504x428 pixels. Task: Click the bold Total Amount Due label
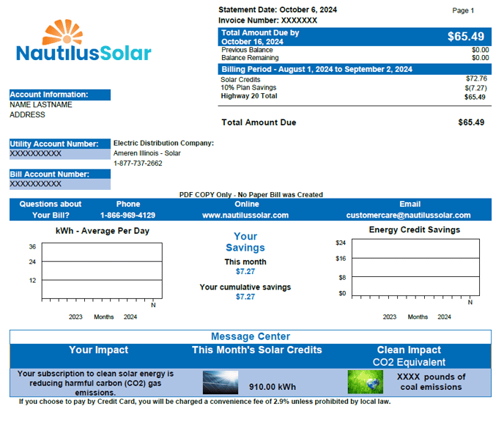(x=259, y=122)
